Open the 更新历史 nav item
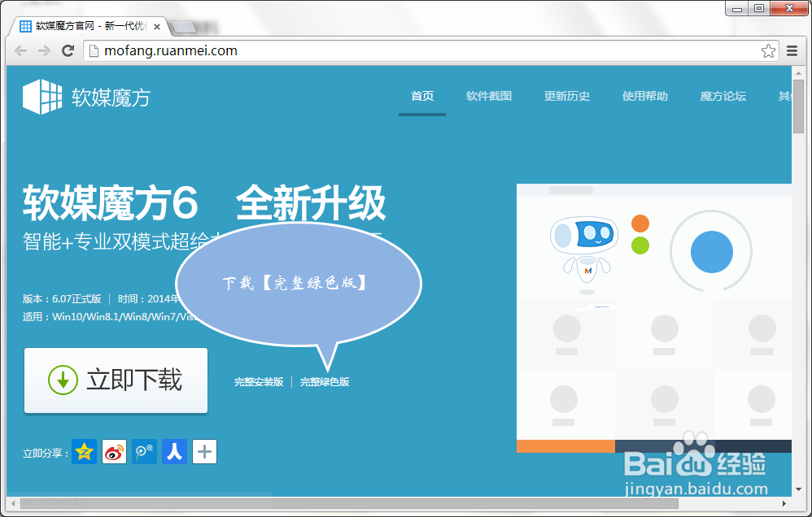The image size is (812, 517). click(567, 96)
